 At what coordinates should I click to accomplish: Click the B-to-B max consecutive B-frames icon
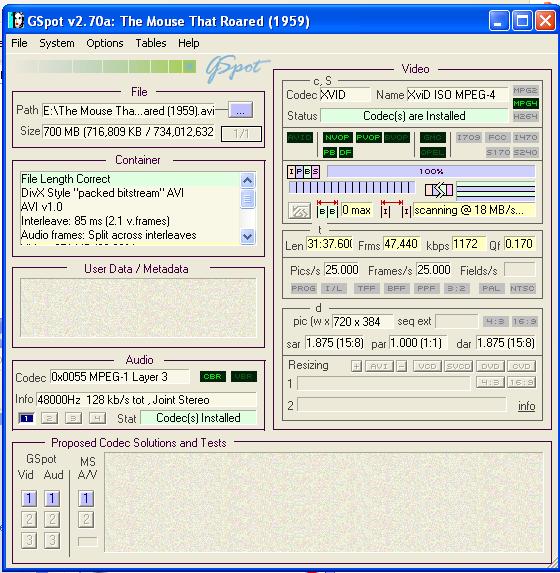click(327, 209)
